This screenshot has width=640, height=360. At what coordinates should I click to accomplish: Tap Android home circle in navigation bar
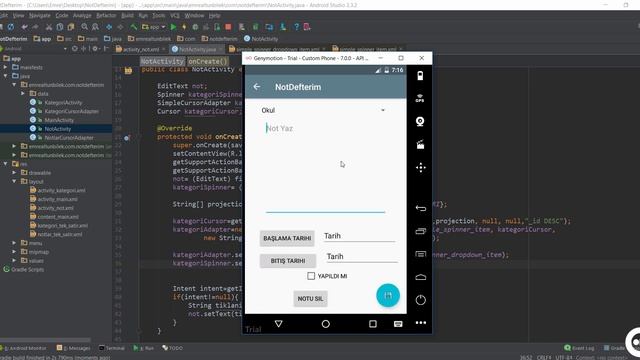coord(325,324)
